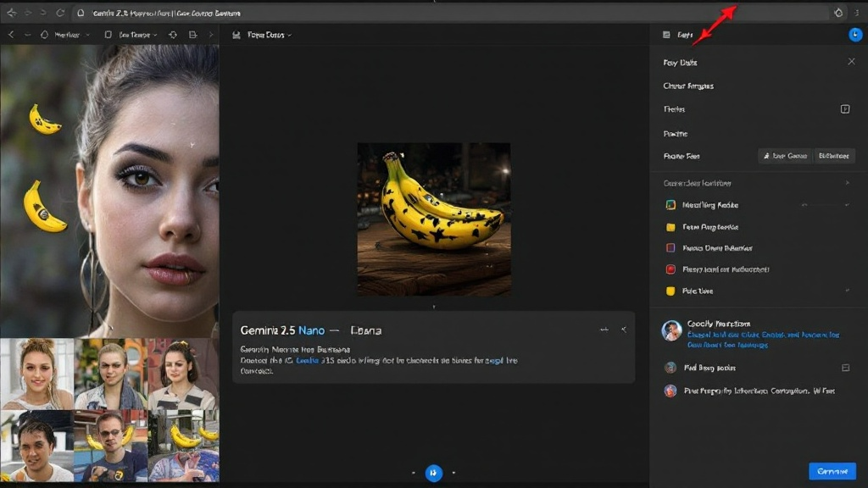Image resolution: width=868 pixels, height=488 pixels.
Task: Click the 'Nano' blue text in card title
Action: (311, 330)
